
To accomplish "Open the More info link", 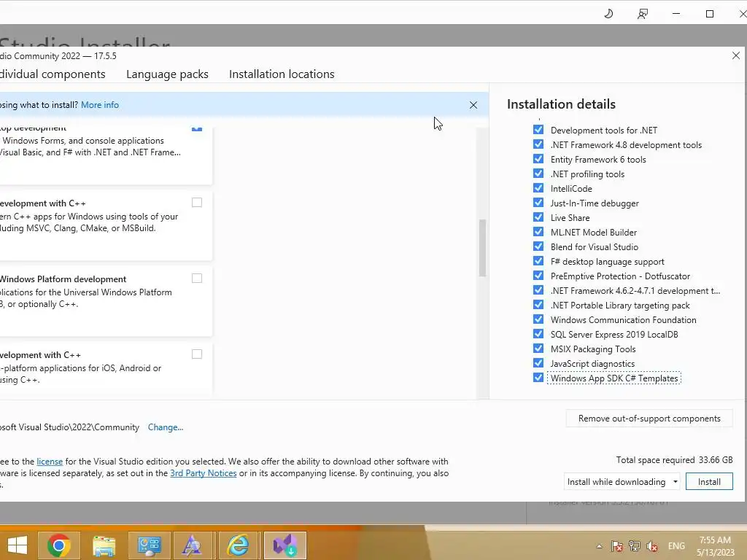I will [x=99, y=105].
